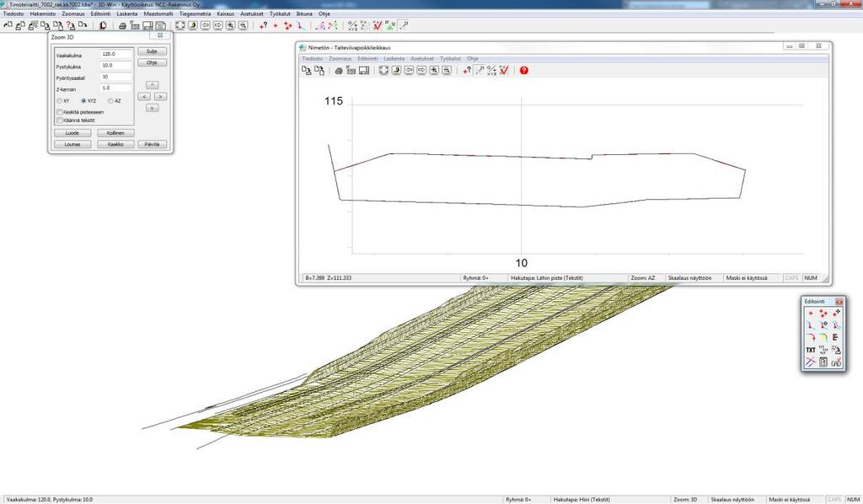This screenshot has height=504, width=863.
Task: Click the Kaakko button
Action: coord(115,144)
